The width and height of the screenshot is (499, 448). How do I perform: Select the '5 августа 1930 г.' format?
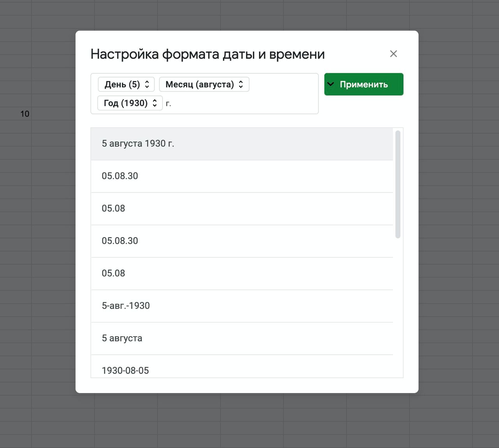pyautogui.click(x=242, y=144)
